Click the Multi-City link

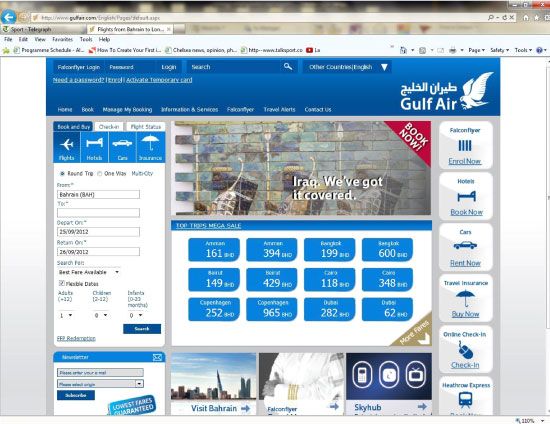tap(142, 174)
